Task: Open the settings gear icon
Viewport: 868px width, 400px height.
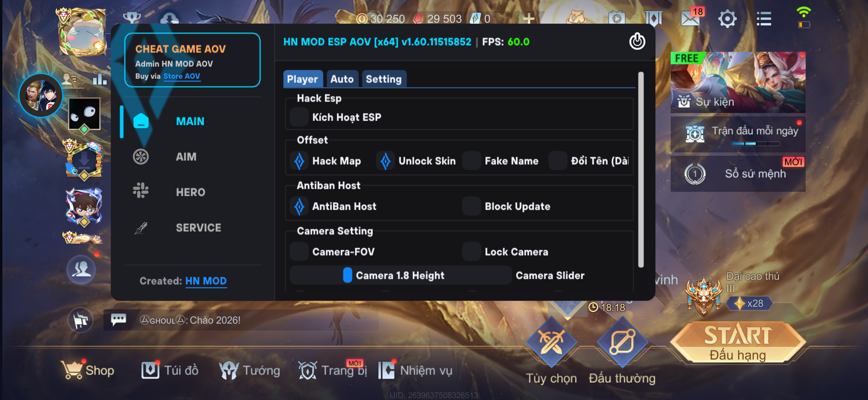Action: point(727,18)
